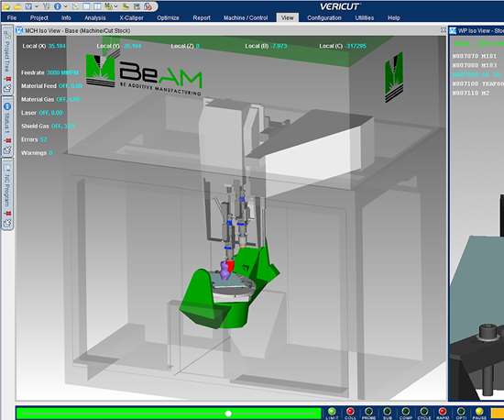Image resolution: width=504 pixels, height=420 pixels.
Task: Click the MCH Iso View title bar icon
Action: pos(20,30)
